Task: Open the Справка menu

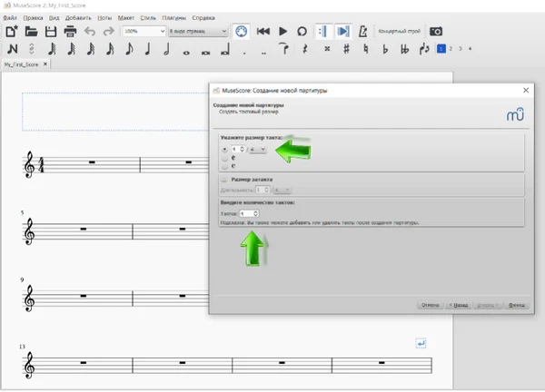Action: point(203,18)
